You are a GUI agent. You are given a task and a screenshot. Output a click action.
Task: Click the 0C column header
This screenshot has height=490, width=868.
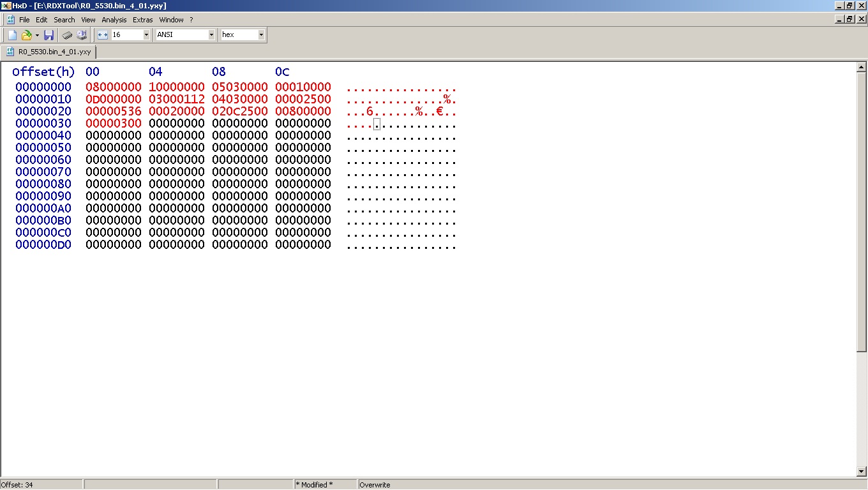coord(282,71)
